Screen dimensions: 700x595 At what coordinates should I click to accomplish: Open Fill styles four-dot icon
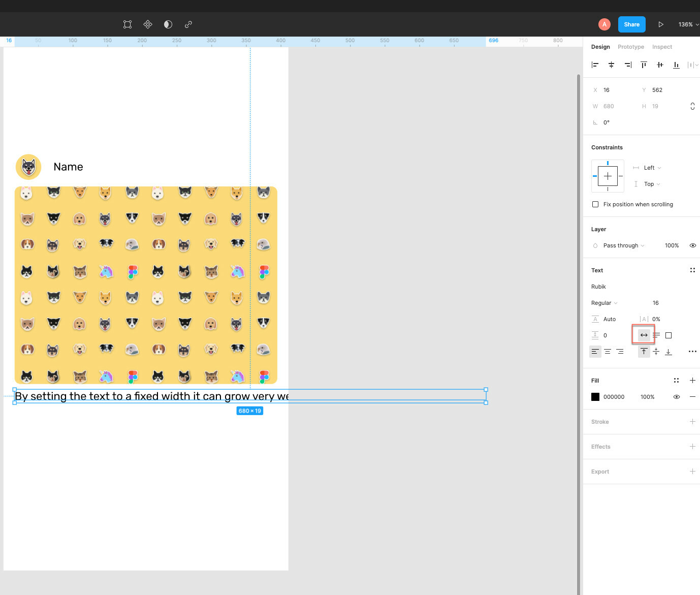pyautogui.click(x=676, y=381)
